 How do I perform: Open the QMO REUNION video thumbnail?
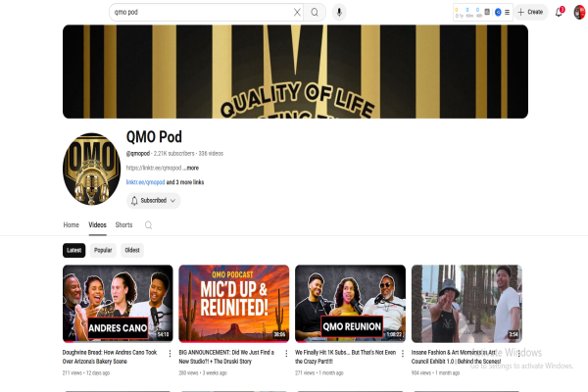pyautogui.click(x=350, y=304)
